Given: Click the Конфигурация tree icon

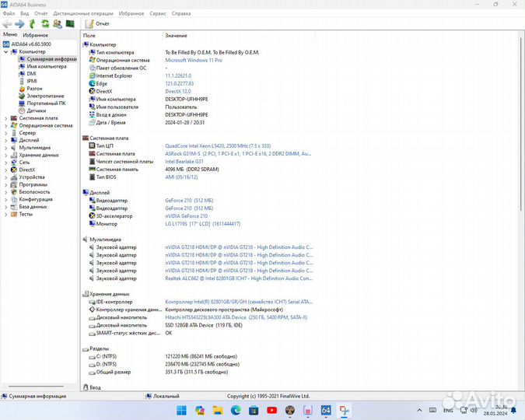Looking at the screenshot, I should click(x=14, y=199).
